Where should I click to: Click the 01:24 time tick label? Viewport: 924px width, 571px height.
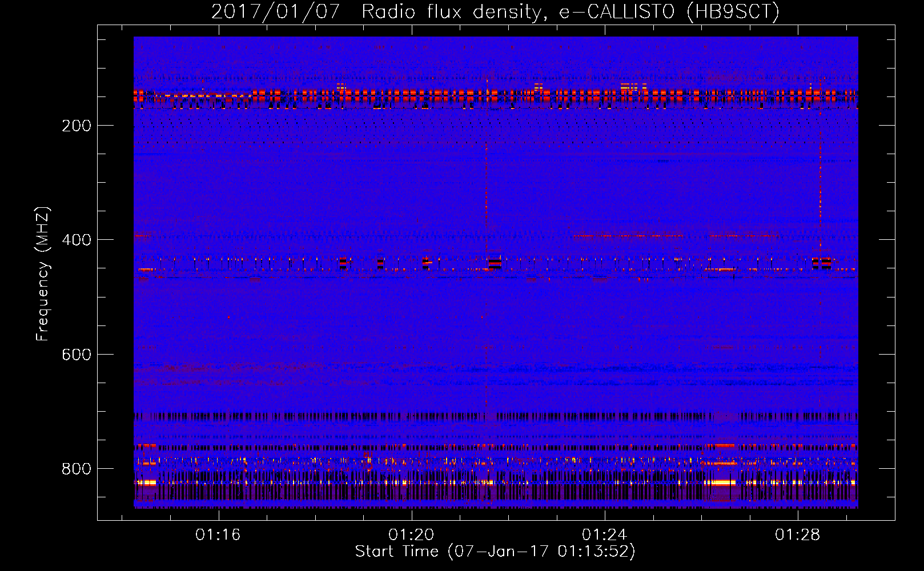pos(604,535)
